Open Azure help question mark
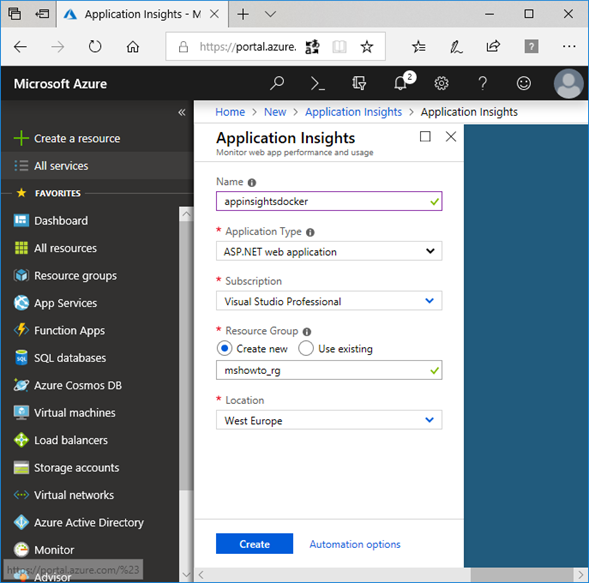This screenshot has width=589, height=583. 483,83
